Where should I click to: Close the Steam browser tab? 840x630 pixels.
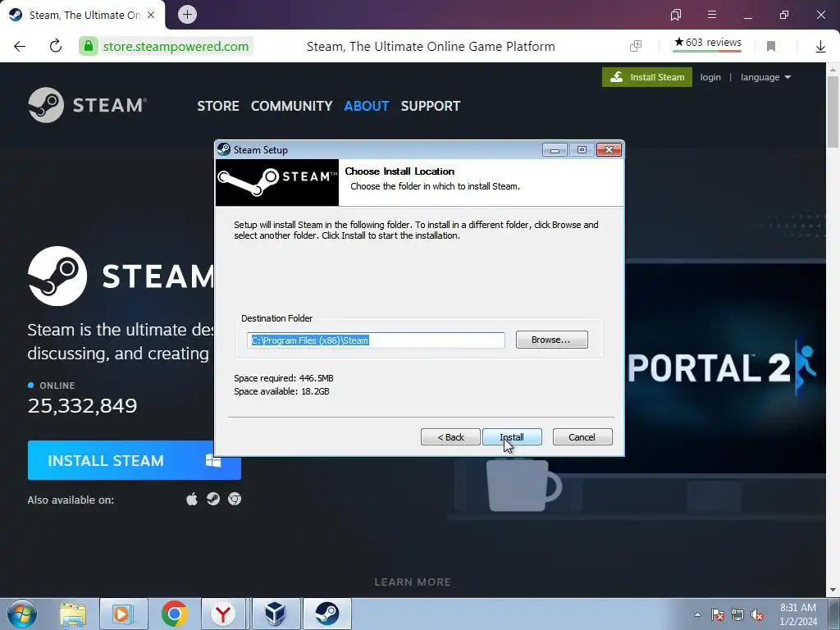point(151,15)
